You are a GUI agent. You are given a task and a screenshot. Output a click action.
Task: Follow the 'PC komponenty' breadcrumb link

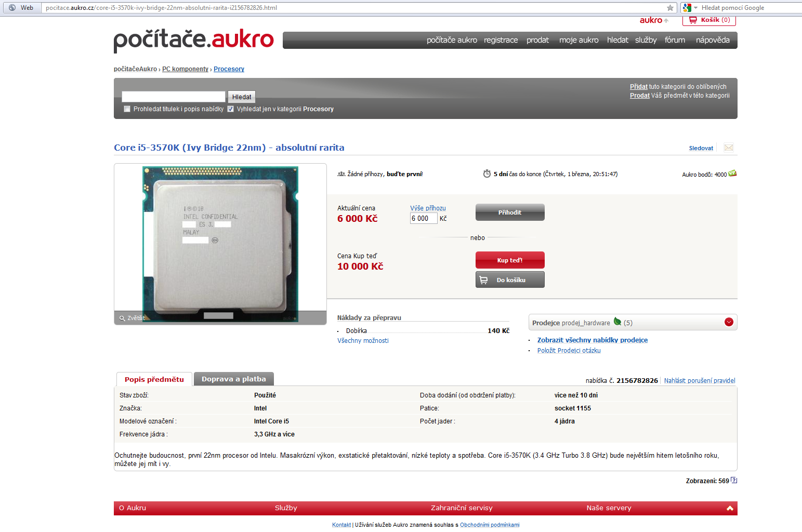(x=185, y=69)
